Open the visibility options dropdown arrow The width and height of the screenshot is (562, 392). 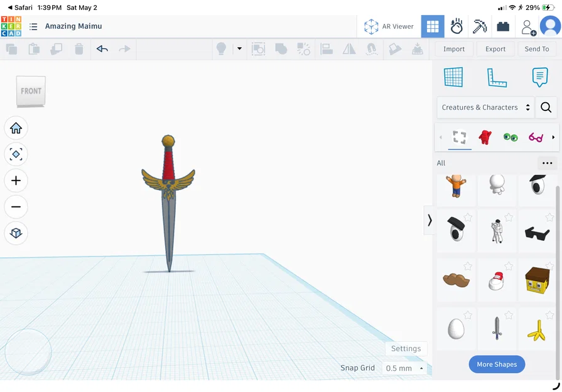click(x=239, y=49)
